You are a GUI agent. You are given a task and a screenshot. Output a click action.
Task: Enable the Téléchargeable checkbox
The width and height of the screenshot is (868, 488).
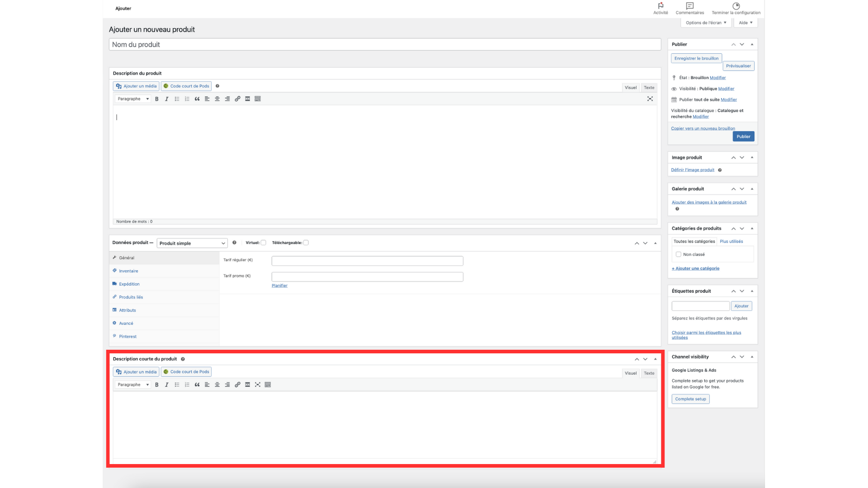pyautogui.click(x=306, y=243)
